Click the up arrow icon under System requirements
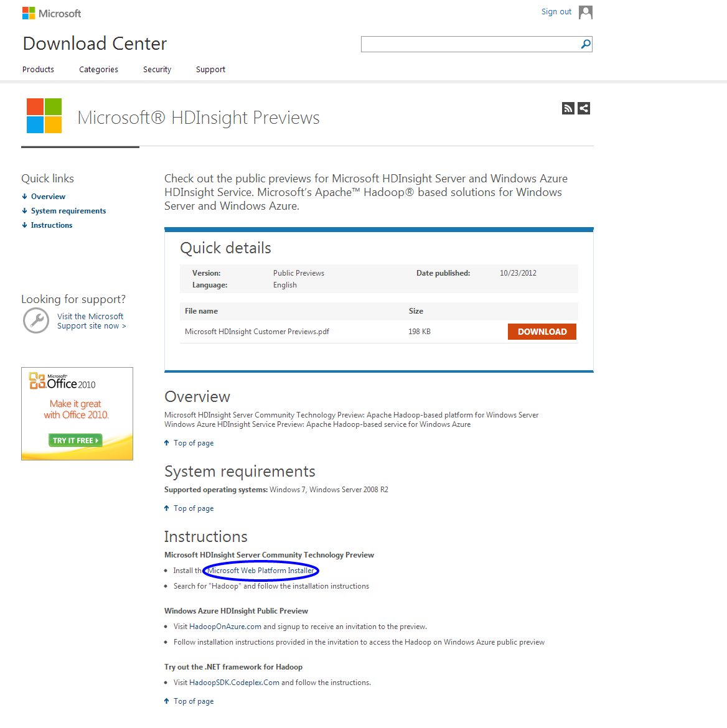Screen dimensions: 727x728 pos(167,508)
